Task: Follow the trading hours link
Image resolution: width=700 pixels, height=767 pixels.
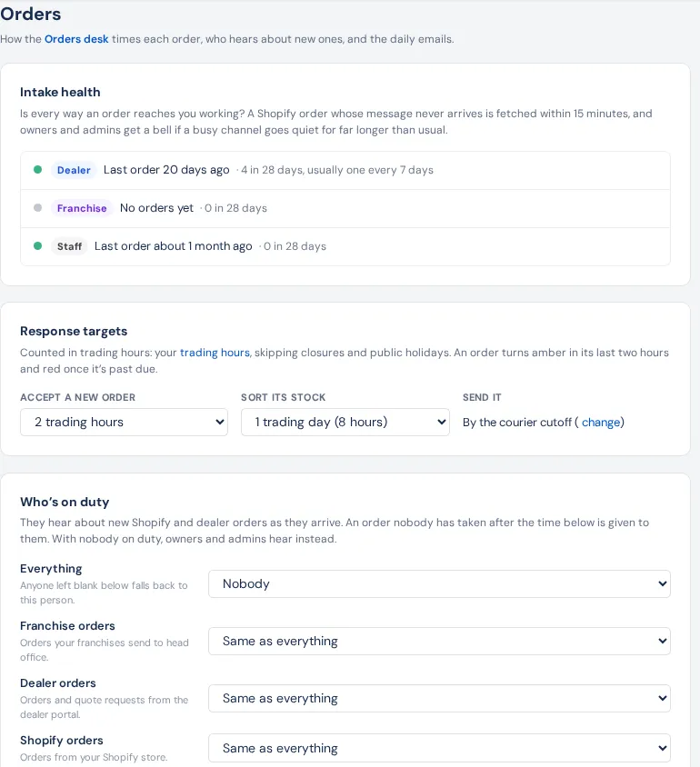Action: coord(215,353)
